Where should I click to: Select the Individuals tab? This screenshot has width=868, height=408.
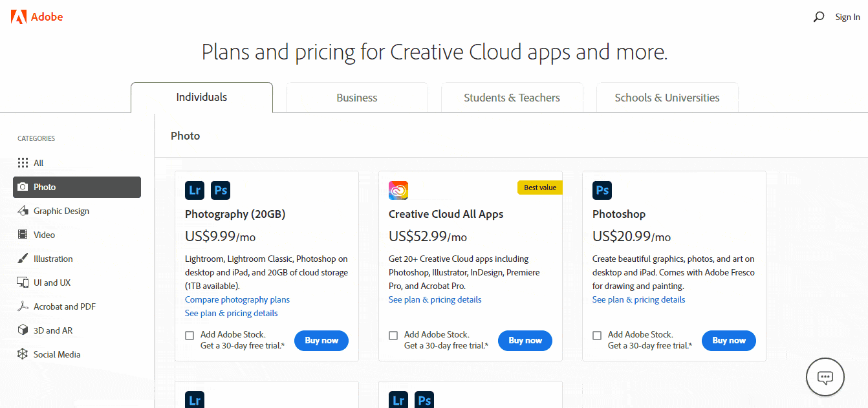tap(202, 98)
